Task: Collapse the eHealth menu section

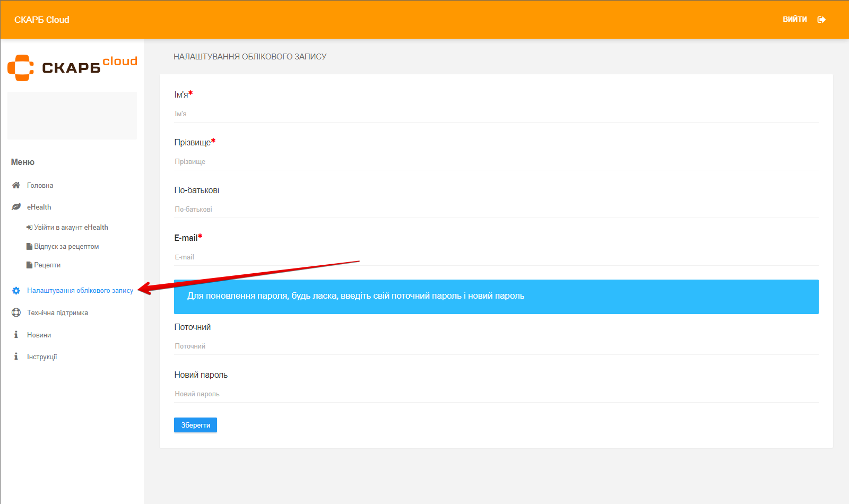Action: point(39,207)
